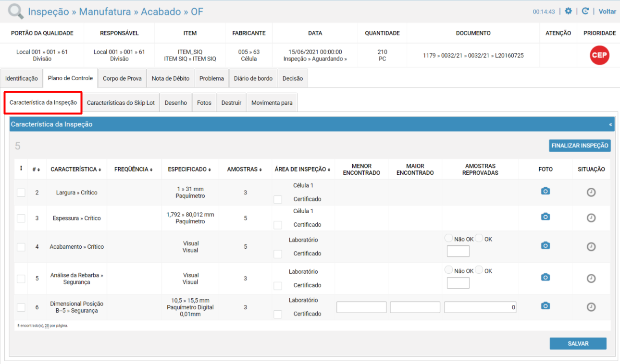Screen dimensions: 620x364
Task: Click the refresh icon beside Voltar
Action: click(x=585, y=11)
